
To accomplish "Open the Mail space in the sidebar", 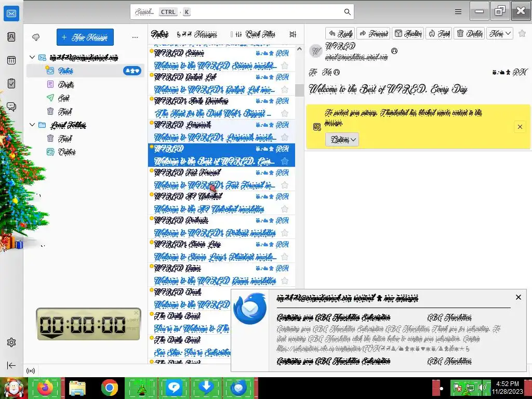I will tap(11, 14).
